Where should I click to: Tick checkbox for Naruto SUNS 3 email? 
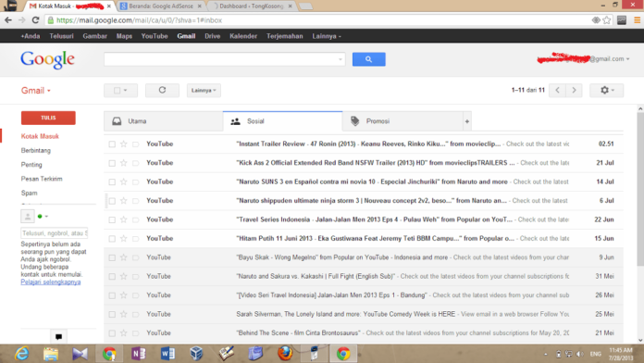tap(112, 182)
